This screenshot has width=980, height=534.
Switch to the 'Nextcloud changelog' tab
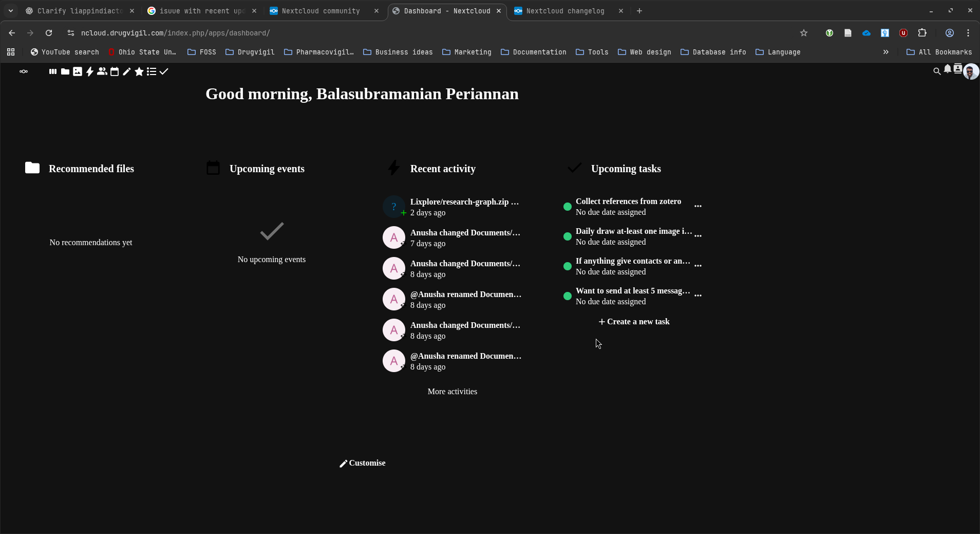pyautogui.click(x=565, y=11)
